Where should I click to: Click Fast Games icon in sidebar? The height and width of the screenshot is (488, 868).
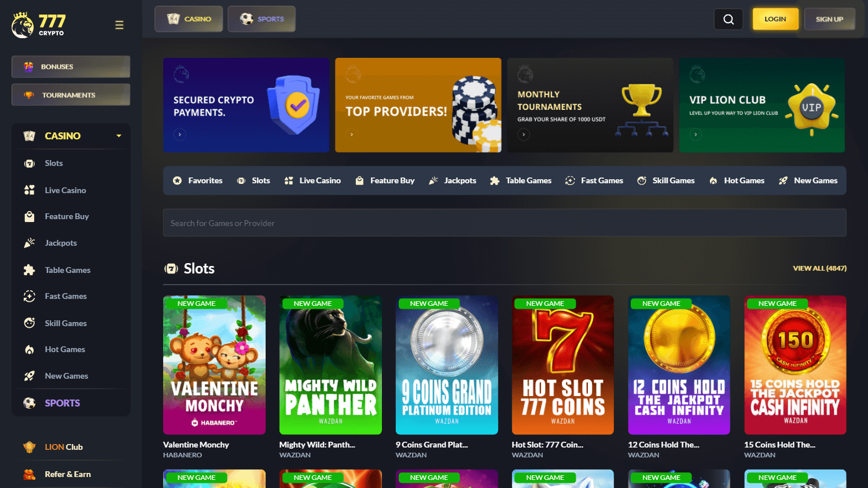click(30, 296)
